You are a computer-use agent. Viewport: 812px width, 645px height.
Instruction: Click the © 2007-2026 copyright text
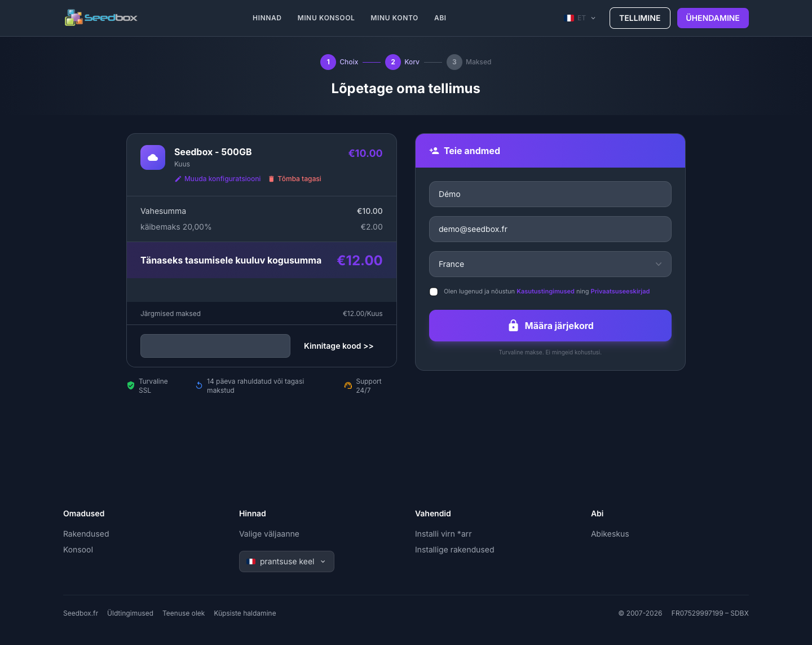(x=640, y=613)
